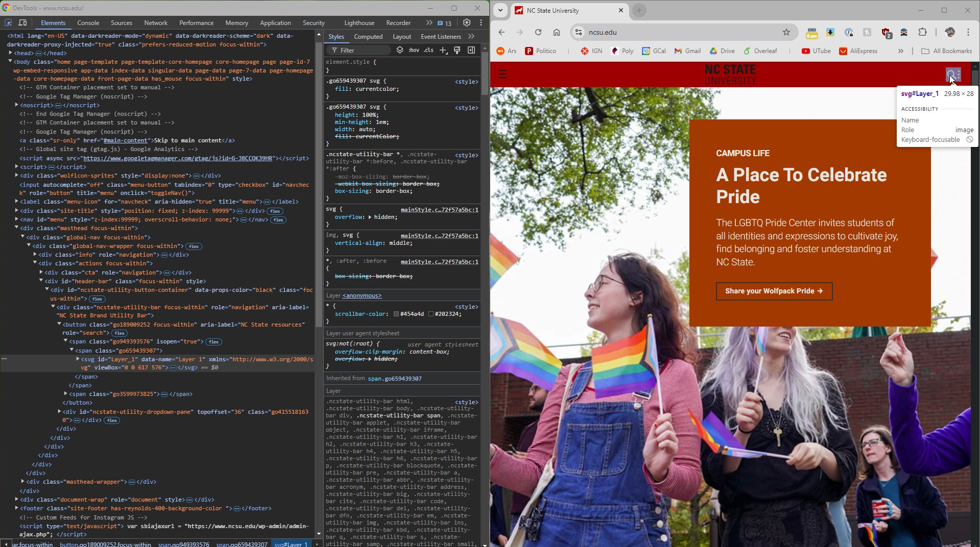Expand the document-wrap div node
The image size is (980, 547).
point(16,500)
